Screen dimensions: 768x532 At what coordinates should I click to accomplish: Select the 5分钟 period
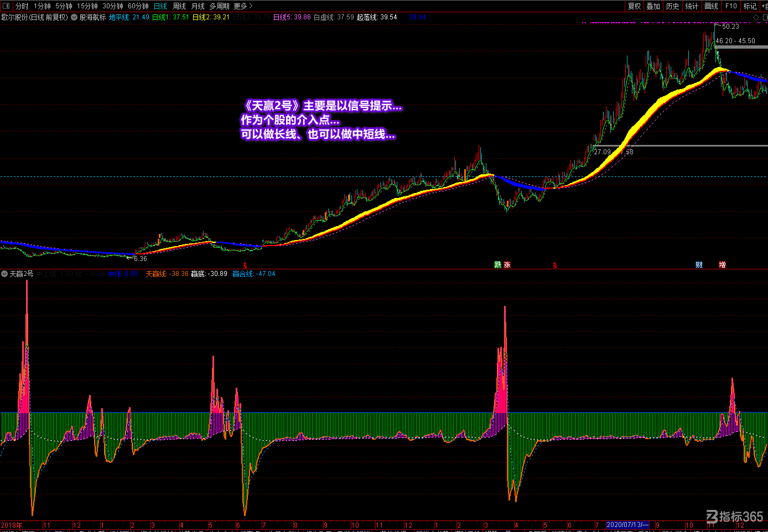64,6
